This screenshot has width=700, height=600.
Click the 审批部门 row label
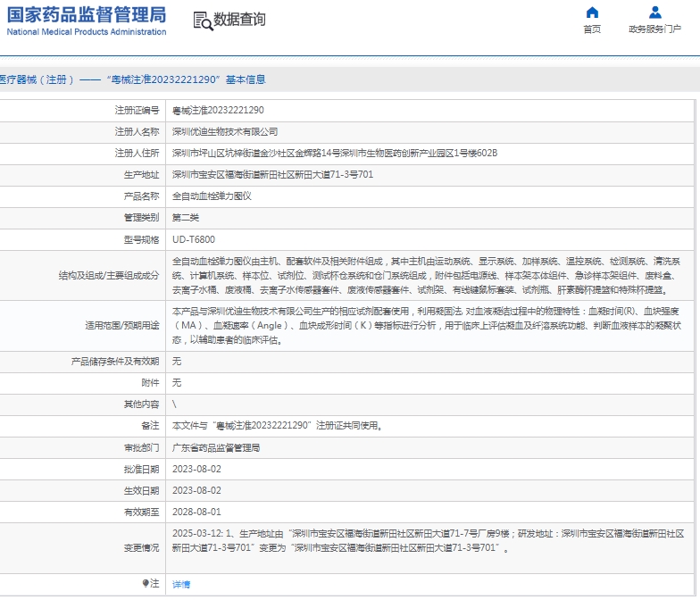141,447
